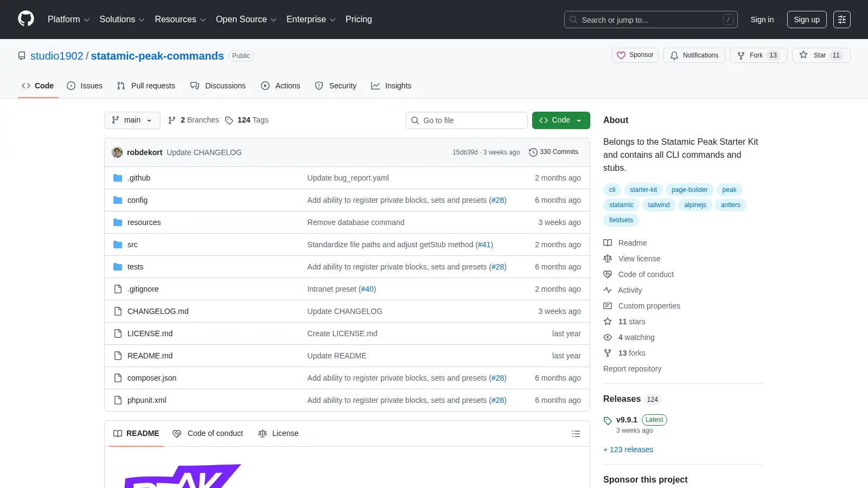Open the 124 Tags link

(247, 120)
